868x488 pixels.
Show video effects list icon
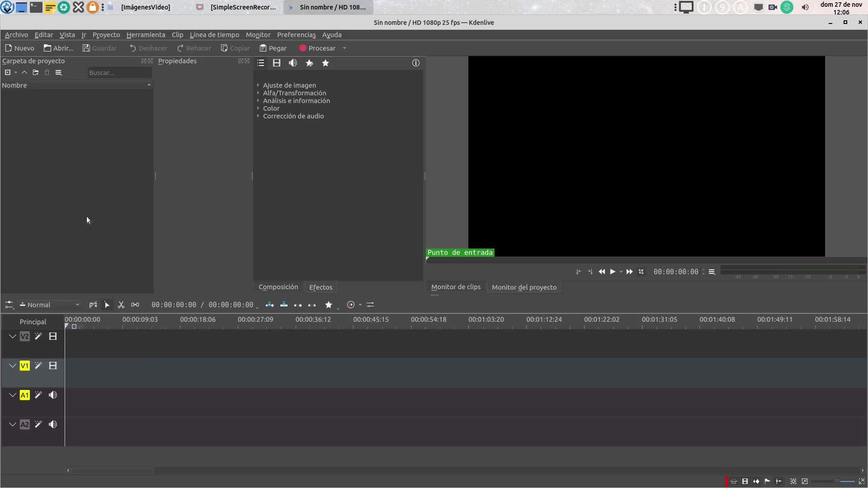tap(277, 63)
